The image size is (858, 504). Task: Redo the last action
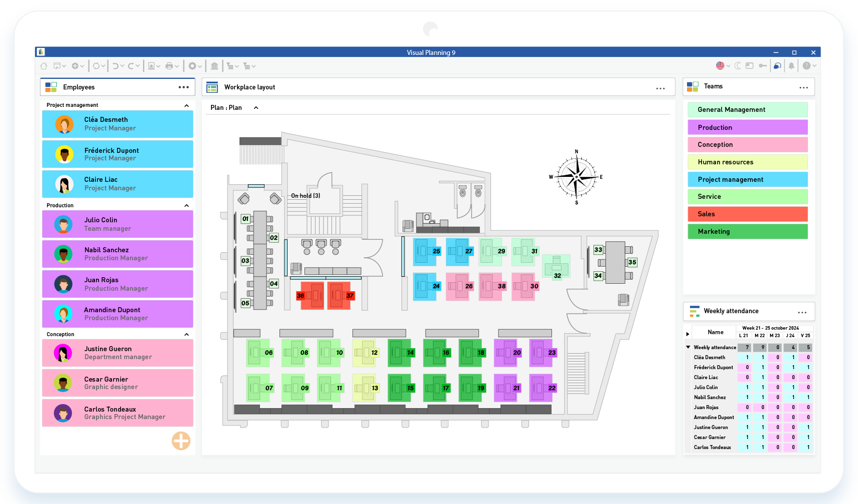pyautogui.click(x=131, y=65)
